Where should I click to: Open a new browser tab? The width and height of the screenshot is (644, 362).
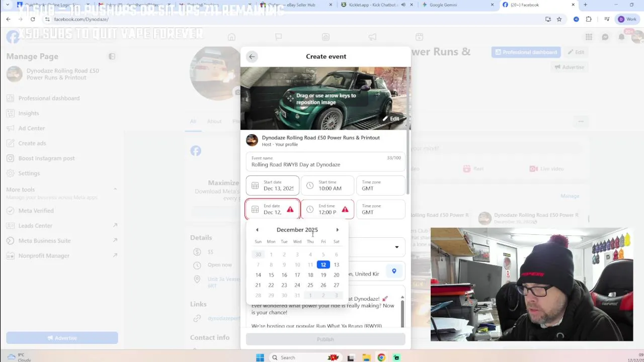[585, 5]
